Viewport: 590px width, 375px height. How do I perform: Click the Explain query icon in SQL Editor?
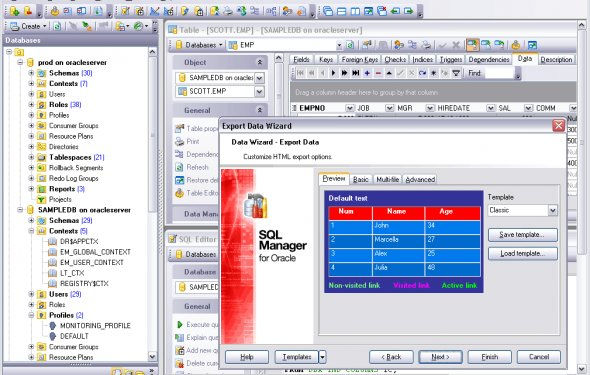point(179,337)
